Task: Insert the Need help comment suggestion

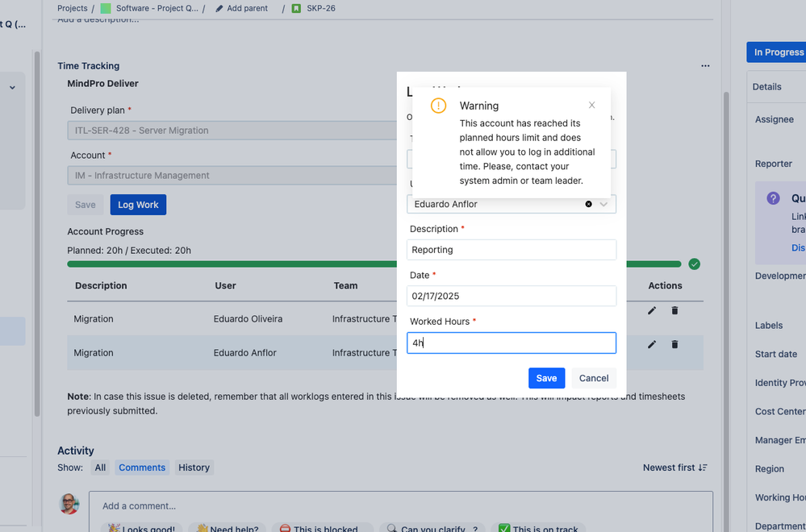Action: pyautogui.click(x=227, y=528)
